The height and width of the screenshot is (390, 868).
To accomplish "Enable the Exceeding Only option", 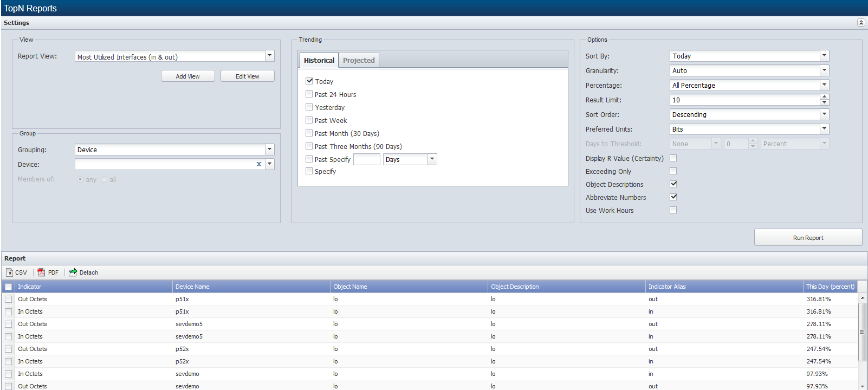I will point(673,171).
